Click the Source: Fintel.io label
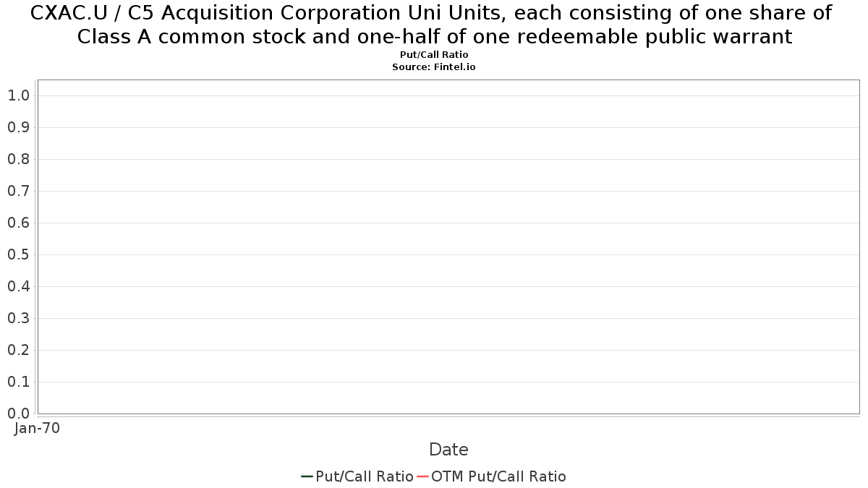868x488 pixels. (434, 67)
